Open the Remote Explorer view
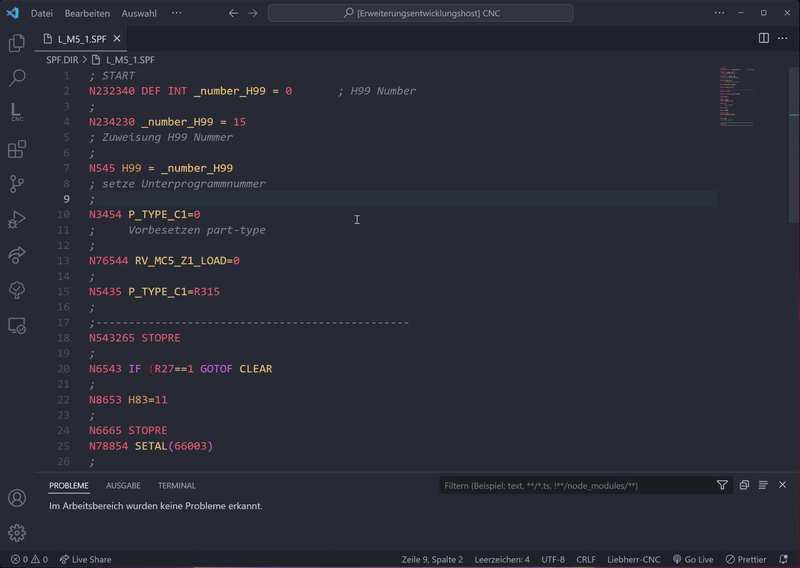 17,326
